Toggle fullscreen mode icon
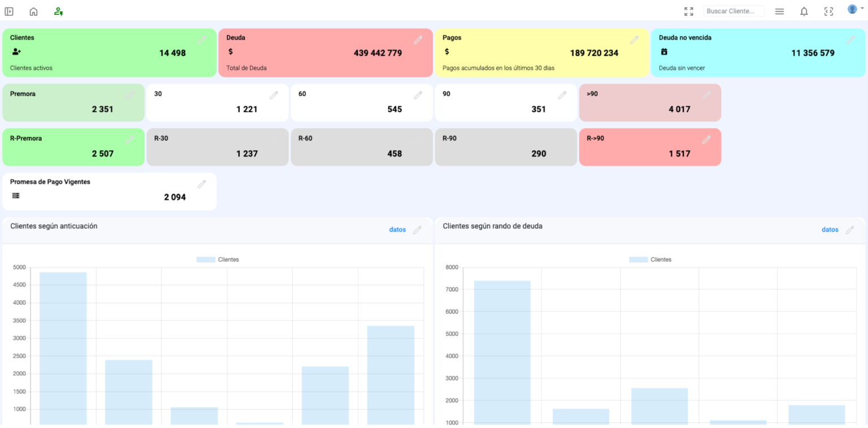This screenshot has width=868, height=428. (828, 11)
